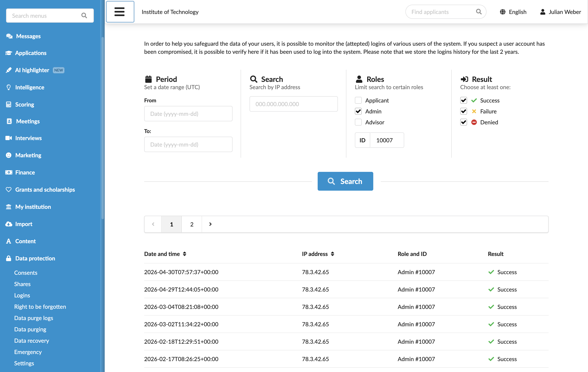This screenshot has width=588, height=372.
Task: Sort by IP address column arrows
Action: pyautogui.click(x=332, y=254)
